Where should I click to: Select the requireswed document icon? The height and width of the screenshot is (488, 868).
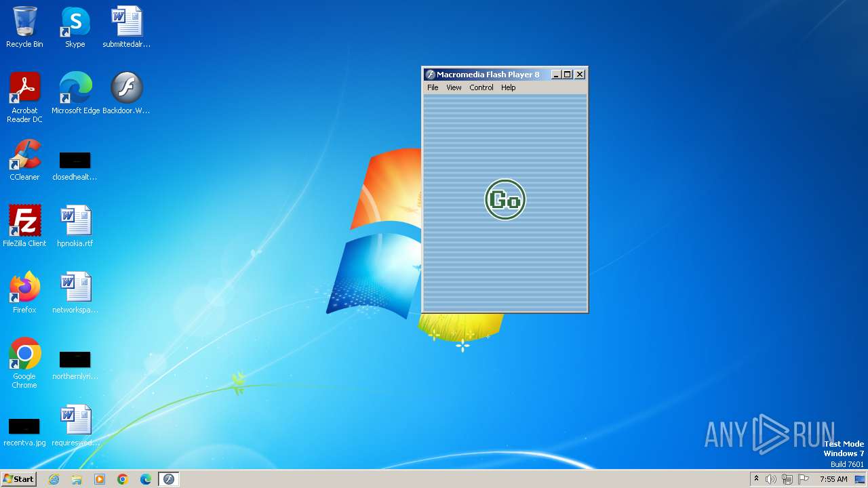pos(75,426)
